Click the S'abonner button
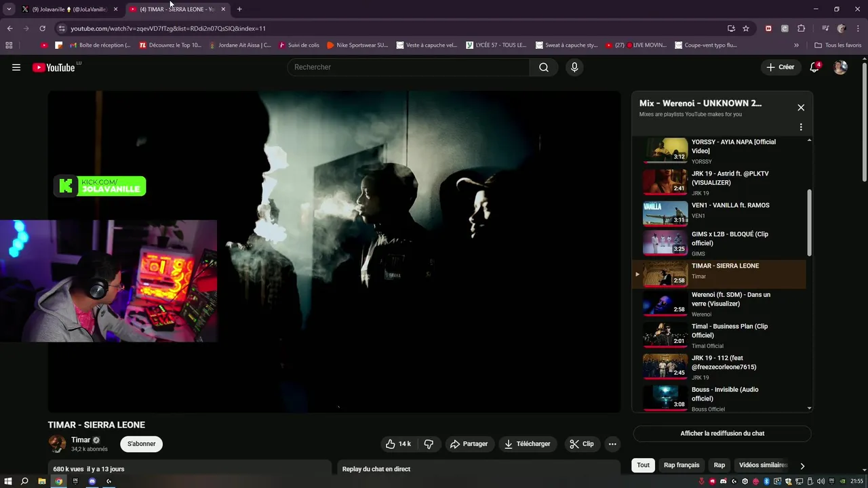 142,444
